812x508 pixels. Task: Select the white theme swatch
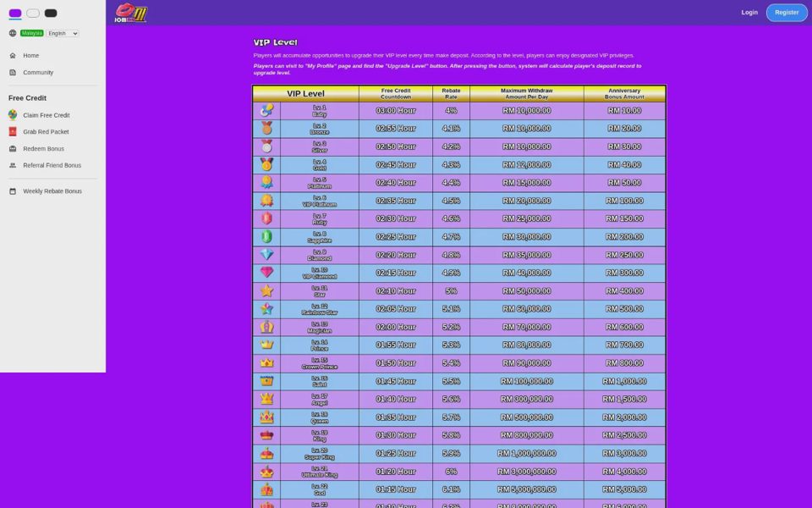(x=33, y=13)
